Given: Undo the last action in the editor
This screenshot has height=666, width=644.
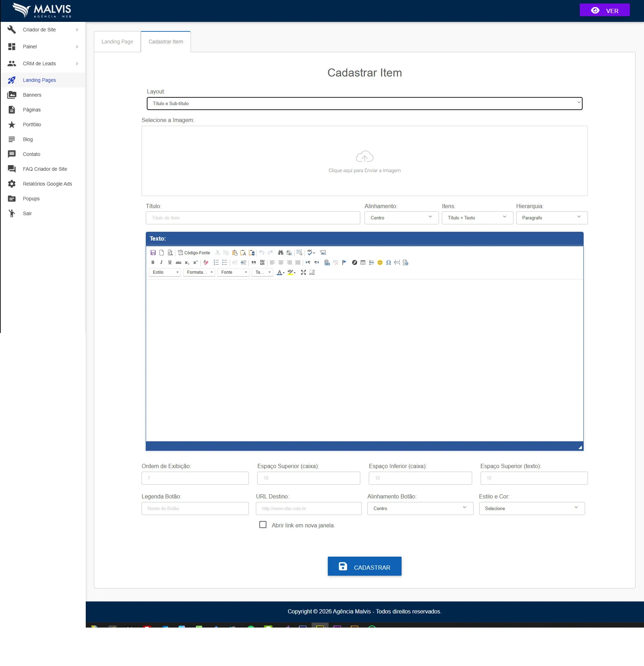Looking at the screenshot, I should point(261,253).
